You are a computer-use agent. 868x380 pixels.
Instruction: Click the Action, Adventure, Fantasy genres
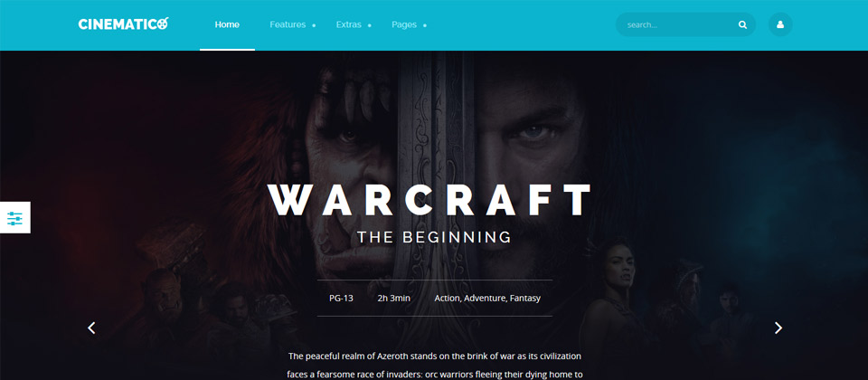coord(487,298)
